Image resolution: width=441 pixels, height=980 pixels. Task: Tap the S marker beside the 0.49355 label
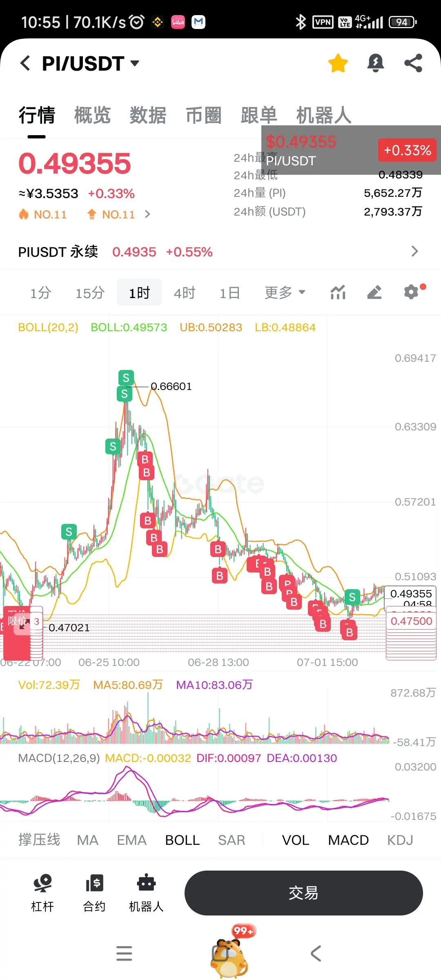click(x=352, y=597)
